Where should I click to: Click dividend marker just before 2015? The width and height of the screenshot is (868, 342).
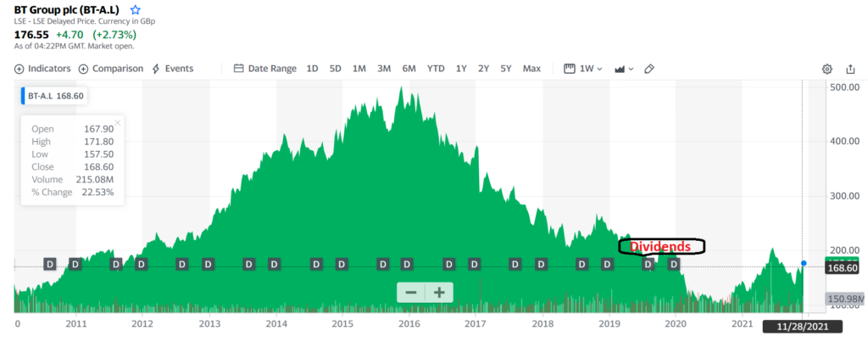tap(342, 264)
